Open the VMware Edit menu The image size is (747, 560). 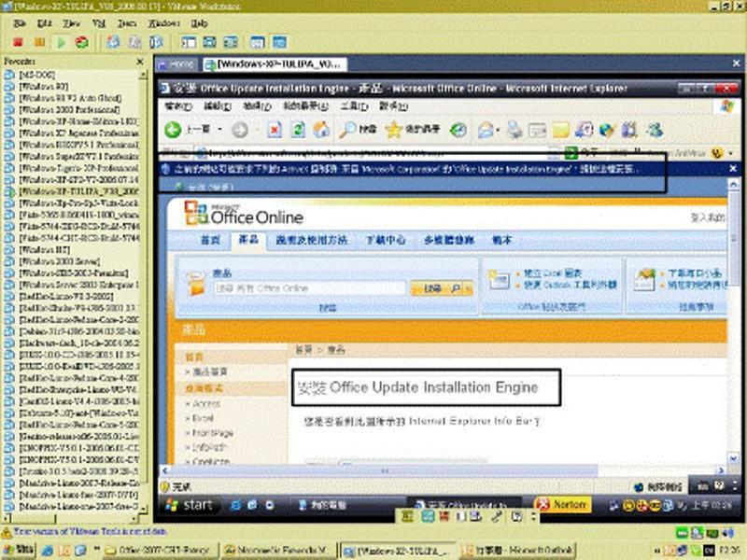click(44, 22)
